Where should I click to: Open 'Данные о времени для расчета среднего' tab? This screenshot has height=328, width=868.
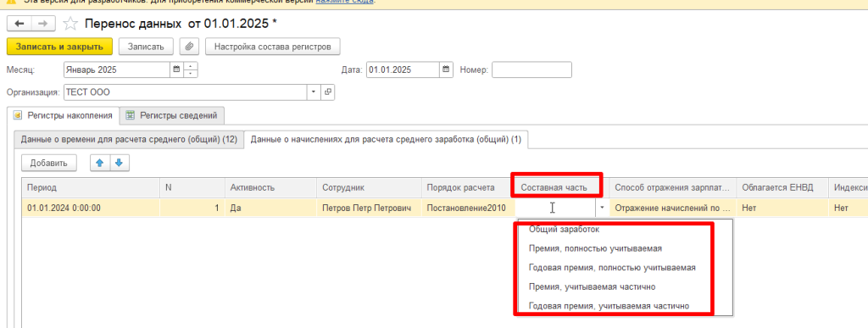pos(129,140)
